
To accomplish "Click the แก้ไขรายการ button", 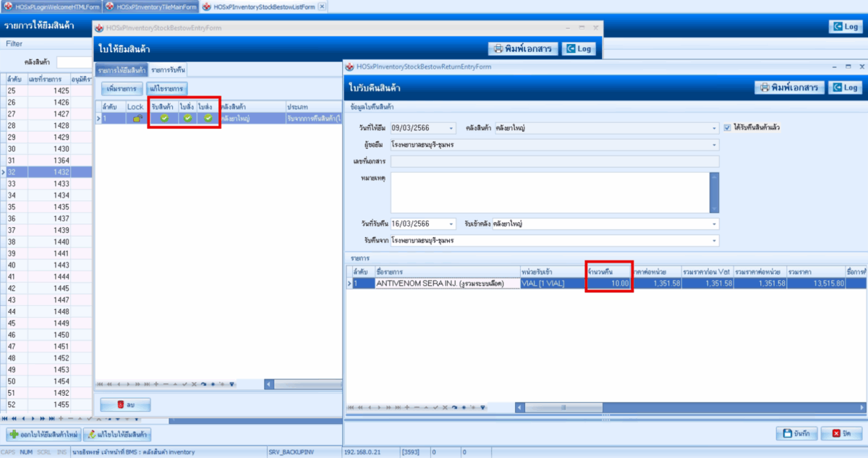I will pos(166,88).
